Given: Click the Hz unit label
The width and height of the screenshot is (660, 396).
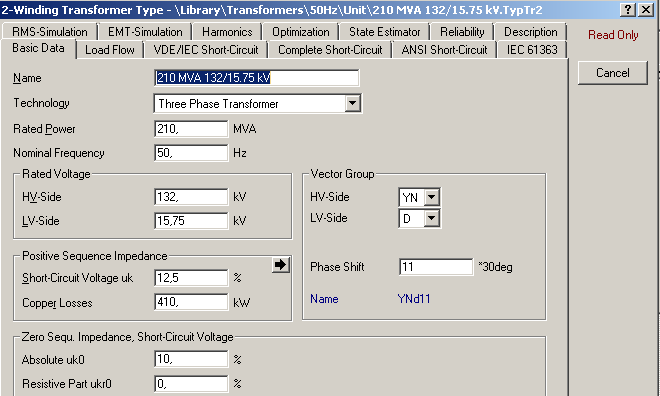Looking at the screenshot, I should pyautogui.click(x=240, y=153).
